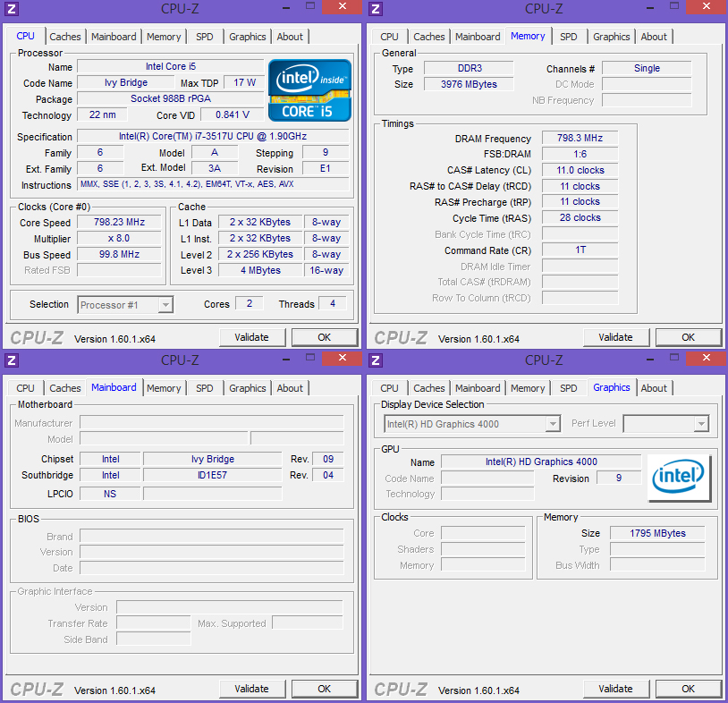Screen dimensions: 728x703
Task: Select SPD tab in Mainboard window
Action: (205, 388)
